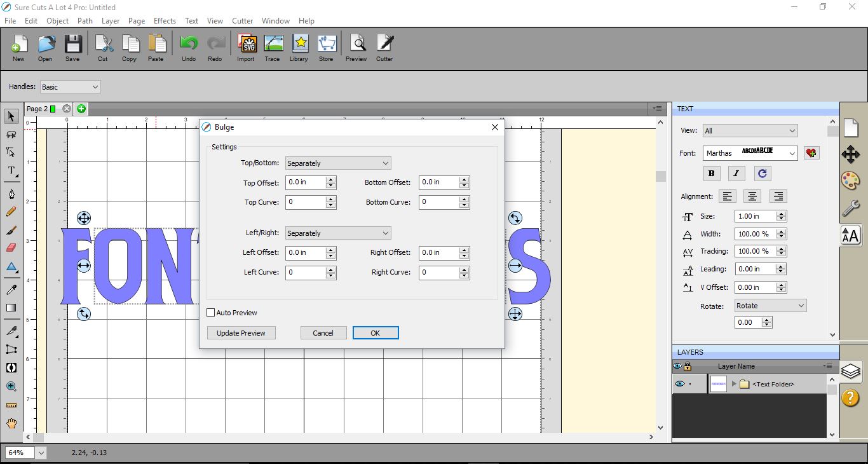Open the Rotate dropdown
868x464 pixels.
[x=770, y=306]
